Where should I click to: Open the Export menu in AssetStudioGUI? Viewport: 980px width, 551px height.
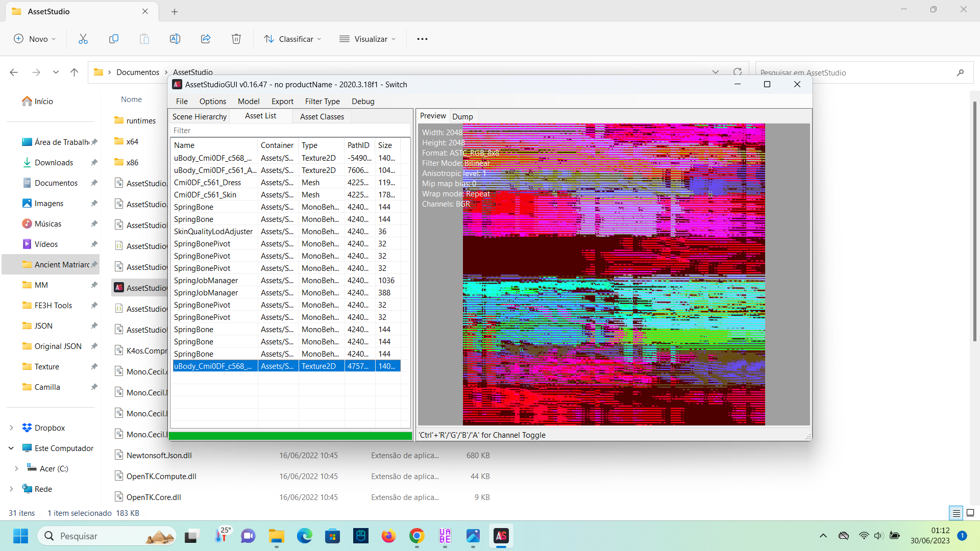click(282, 101)
